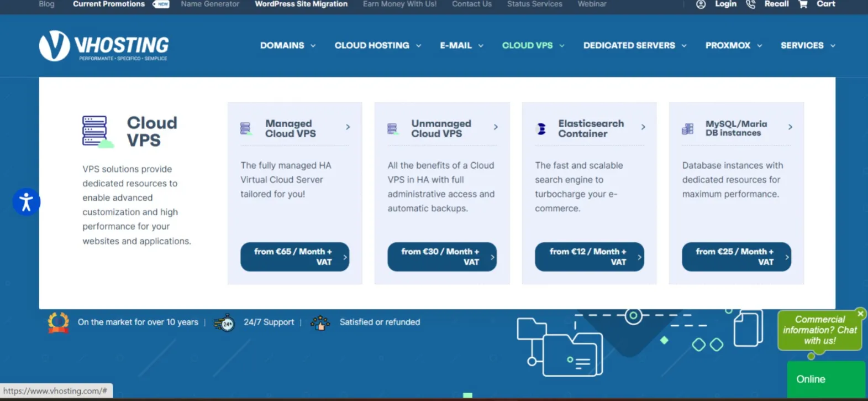Open the Managed Cloud VPS heading link
The width and height of the screenshot is (868, 401).
point(291,128)
